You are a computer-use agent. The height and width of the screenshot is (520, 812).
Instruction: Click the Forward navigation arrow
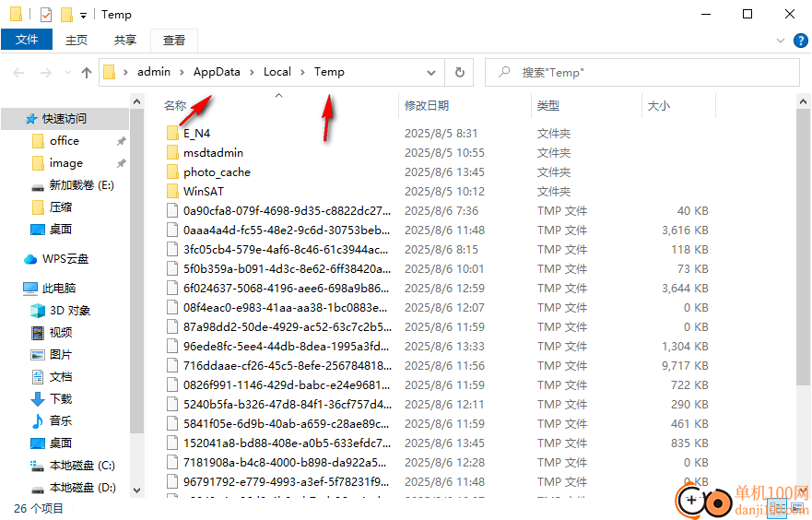click(x=45, y=73)
